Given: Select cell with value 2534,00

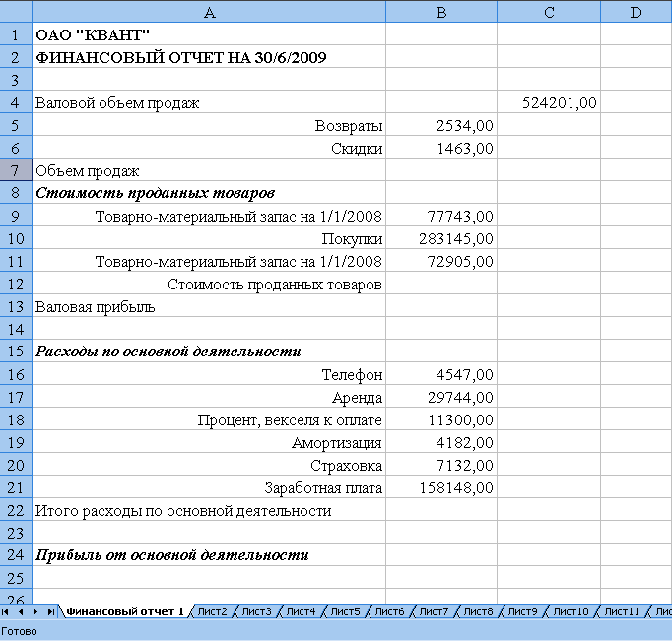Looking at the screenshot, I should coord(441,125).
